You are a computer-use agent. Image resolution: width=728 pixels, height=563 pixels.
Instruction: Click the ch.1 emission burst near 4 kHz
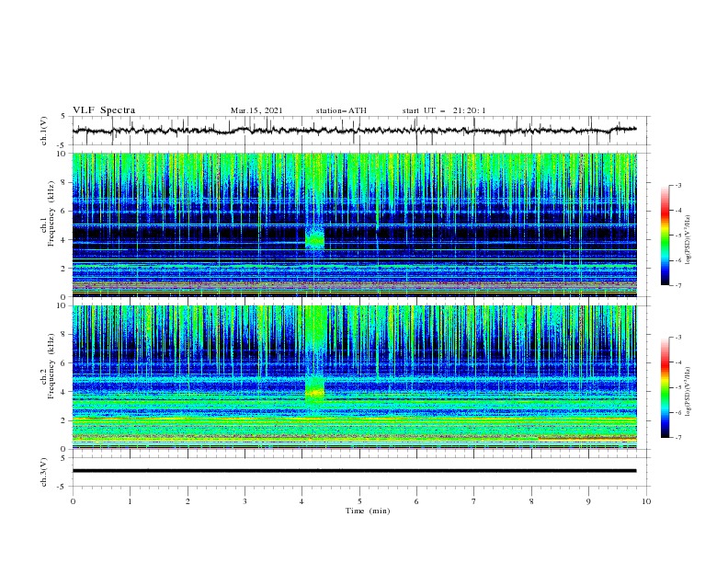pos(314,240)
